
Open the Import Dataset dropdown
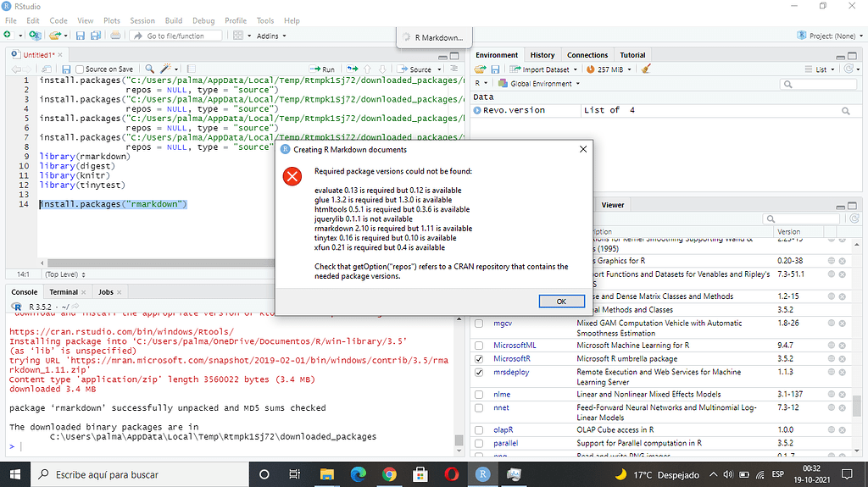tap(544, 69)
